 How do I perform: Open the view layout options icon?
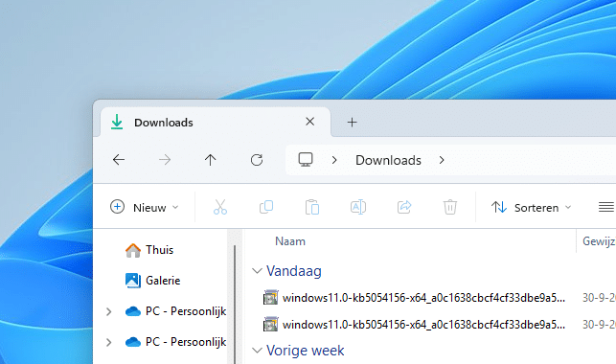pos(606,207)
